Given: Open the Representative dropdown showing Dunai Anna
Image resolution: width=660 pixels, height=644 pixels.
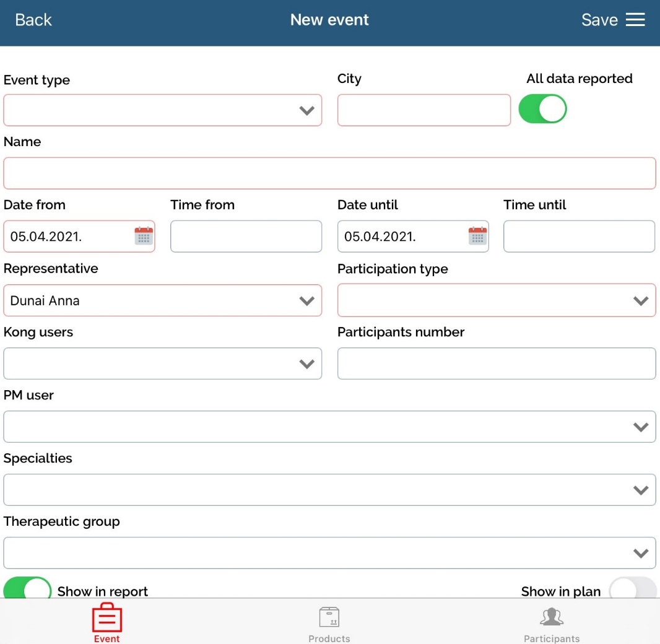Looking at the screenshot, I should pyautogui.click(x=163, y=301).
